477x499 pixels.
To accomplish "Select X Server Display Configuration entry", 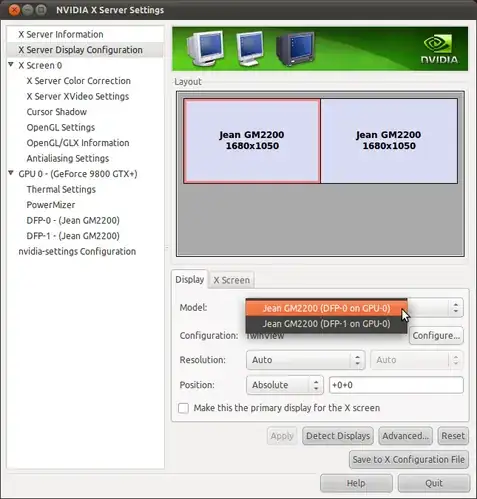I will coord(80,50).
